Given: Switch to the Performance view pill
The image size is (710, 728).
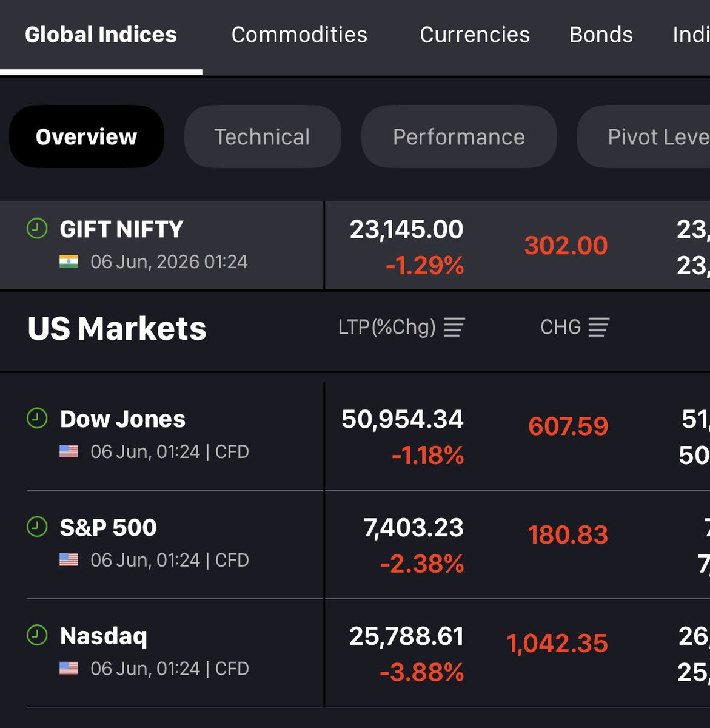Looking at the screenshot, I should pos(459,136).
